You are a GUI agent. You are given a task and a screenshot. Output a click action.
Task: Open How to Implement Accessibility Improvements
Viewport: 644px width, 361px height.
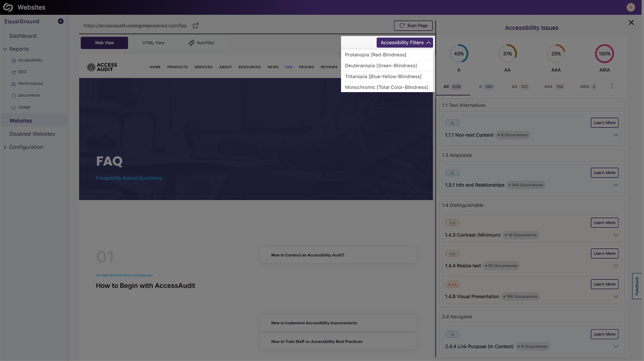point(338,323)
